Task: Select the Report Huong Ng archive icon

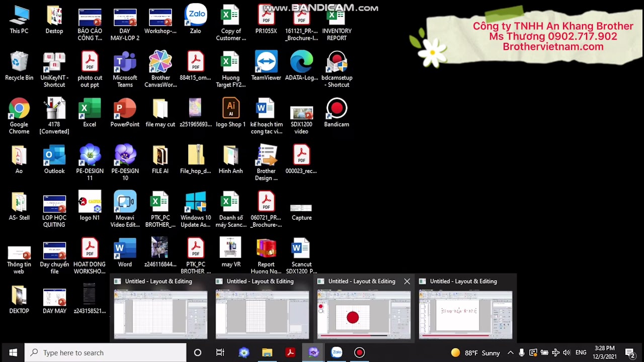Action: (x=266, y=255)
